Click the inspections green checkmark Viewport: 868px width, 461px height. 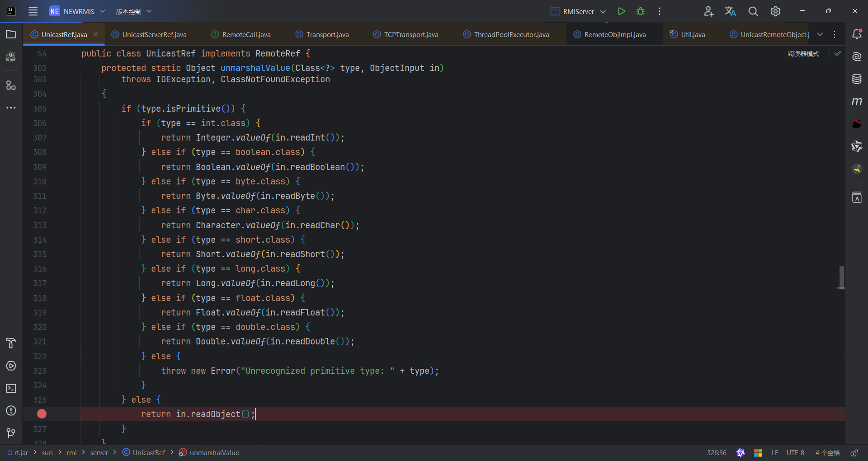pos(838,54)
